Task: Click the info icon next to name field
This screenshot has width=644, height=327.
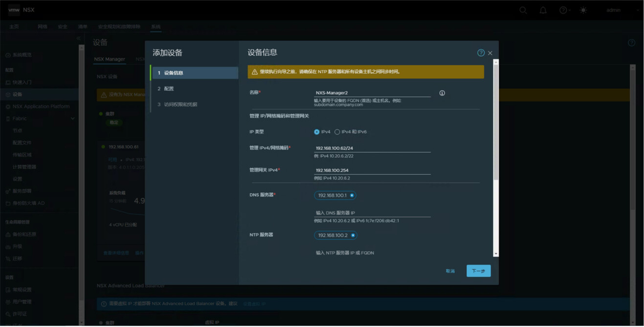Action: coord(442,93)
